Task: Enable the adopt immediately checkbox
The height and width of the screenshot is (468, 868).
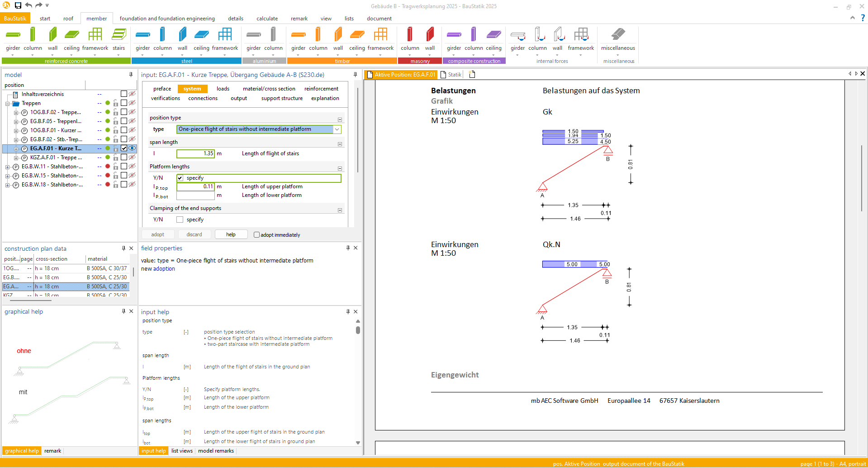Action: pyautogui.click(x=256, y=235)
